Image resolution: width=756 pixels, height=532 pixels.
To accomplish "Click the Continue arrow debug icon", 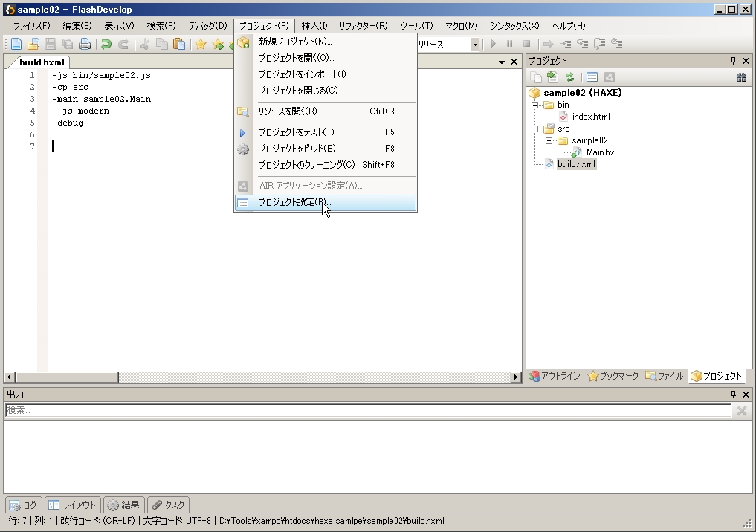I will (548, 44).
